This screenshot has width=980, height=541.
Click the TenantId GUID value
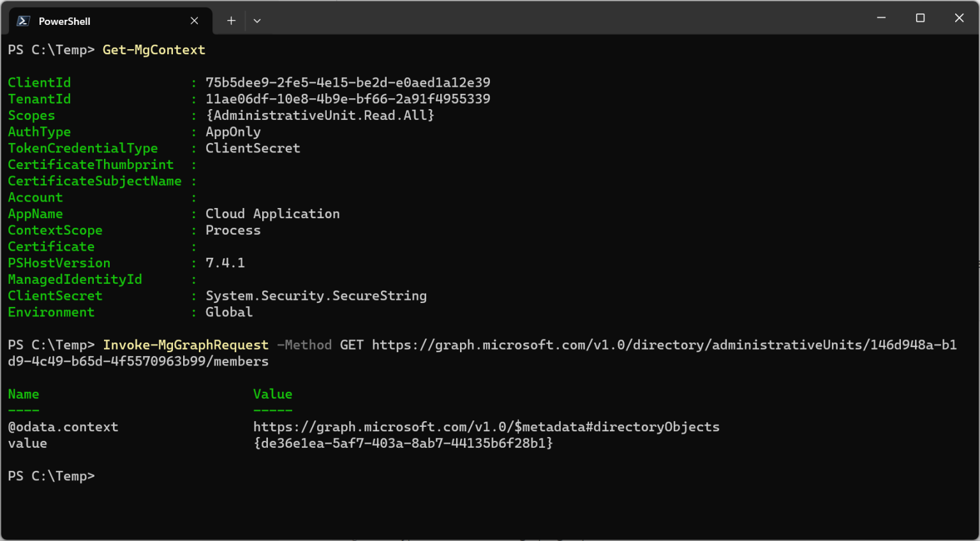click(348, 99)
